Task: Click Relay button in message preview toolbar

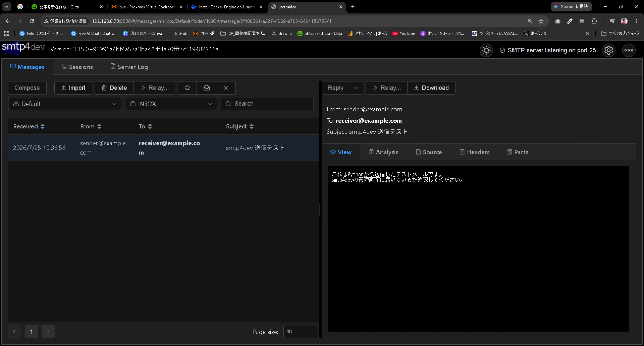Action: coord(386,88)
